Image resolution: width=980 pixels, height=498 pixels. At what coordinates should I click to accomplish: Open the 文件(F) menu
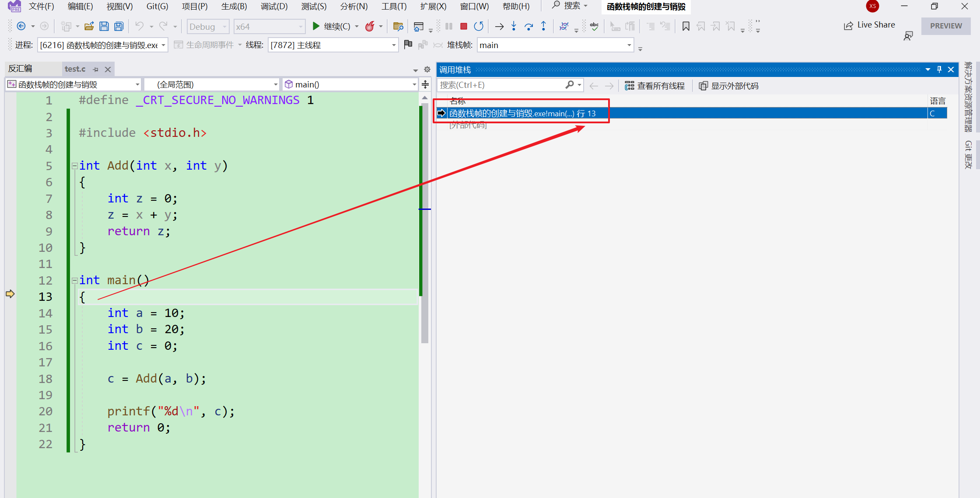pyautogui.click(x=41, y=6)
